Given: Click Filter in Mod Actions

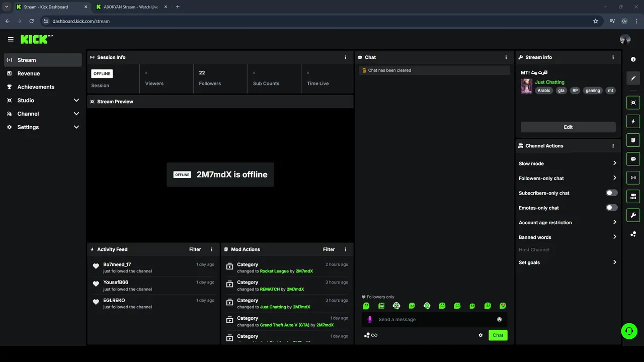Looking at the screenshot, I should pyautogui.click(x=329, y=249).
